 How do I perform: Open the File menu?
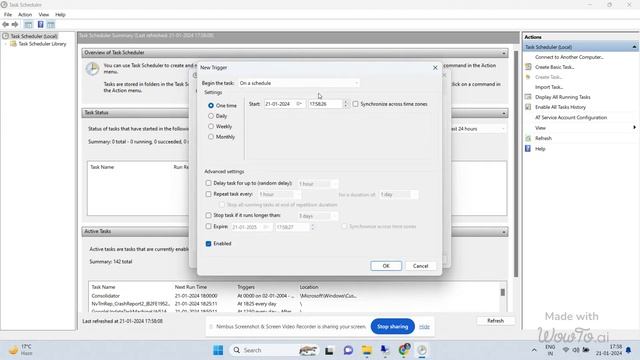[8, 14]
